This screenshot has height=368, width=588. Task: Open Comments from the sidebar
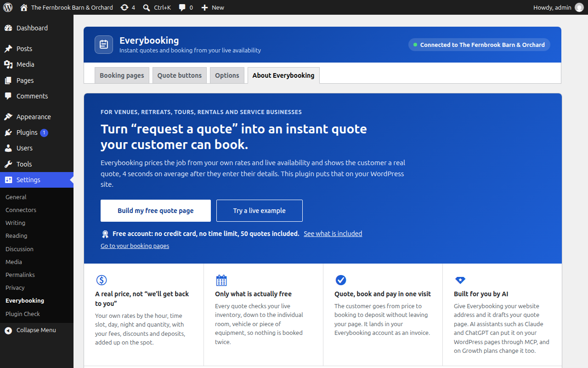37,96
